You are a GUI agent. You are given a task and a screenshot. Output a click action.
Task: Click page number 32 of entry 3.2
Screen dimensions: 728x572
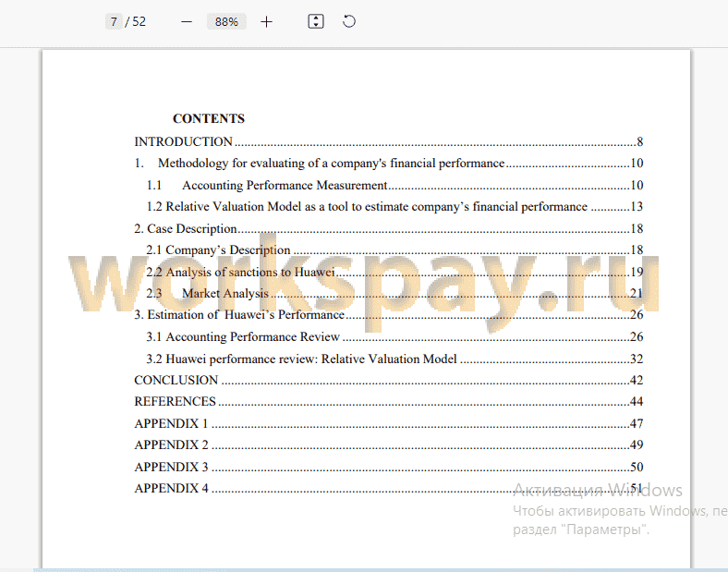pyautogui.click(x=637, y=359)
